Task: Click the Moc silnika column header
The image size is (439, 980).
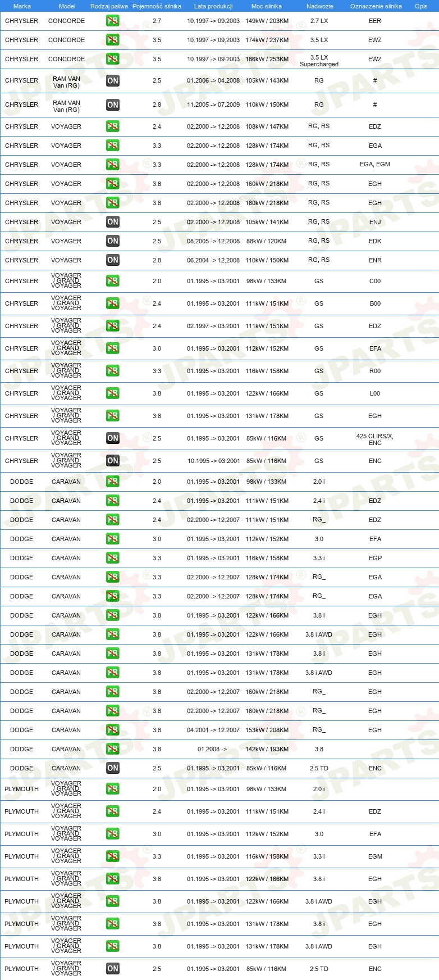Action: click(x=267, y=6)
